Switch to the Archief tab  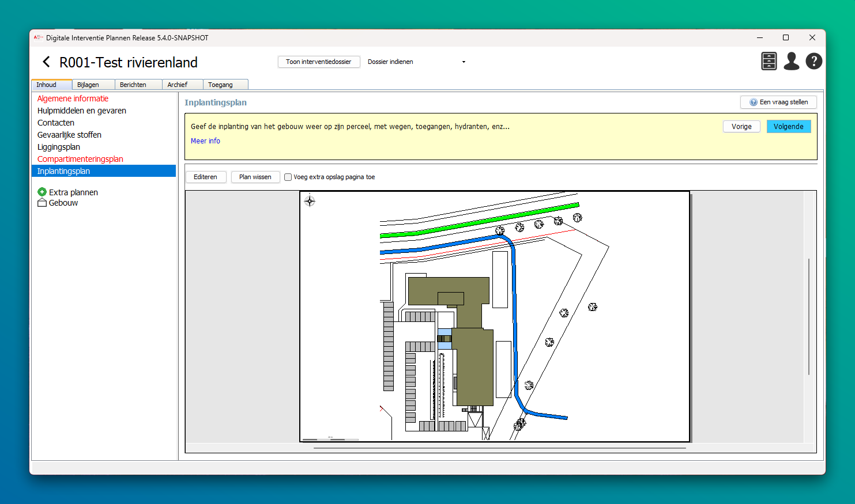183,84
